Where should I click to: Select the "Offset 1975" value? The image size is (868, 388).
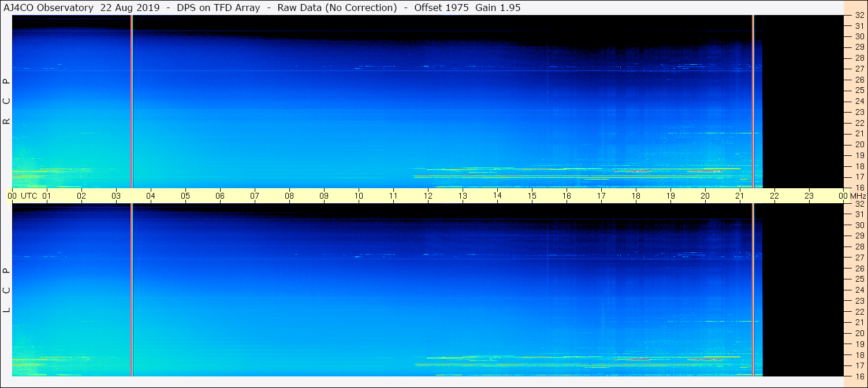click(x=441, y=8)
